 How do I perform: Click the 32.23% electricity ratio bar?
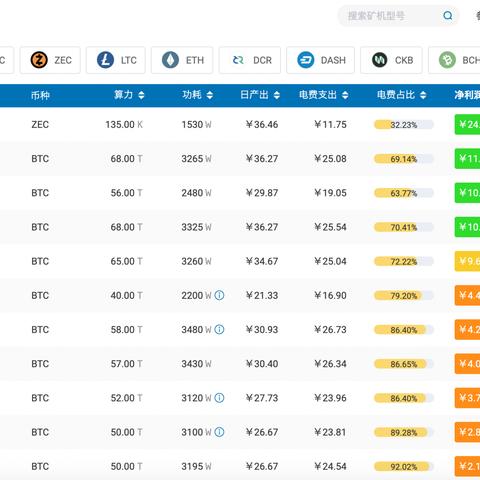[404, 125]
